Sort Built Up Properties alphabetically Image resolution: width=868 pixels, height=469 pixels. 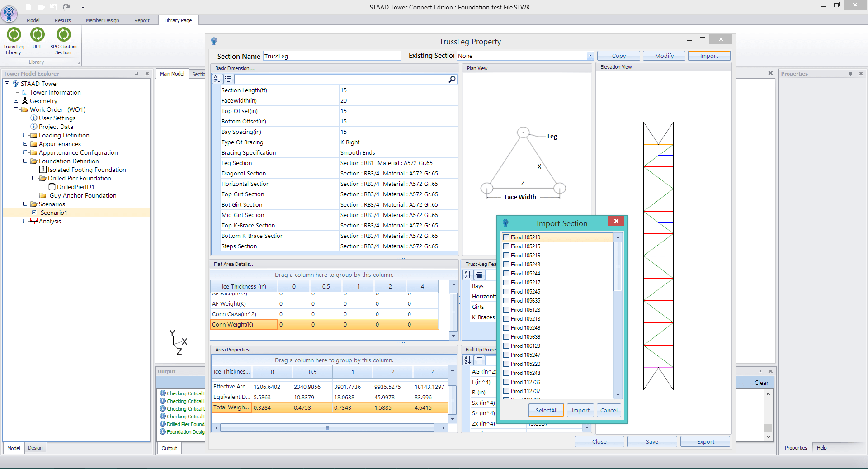coord(467,360)
